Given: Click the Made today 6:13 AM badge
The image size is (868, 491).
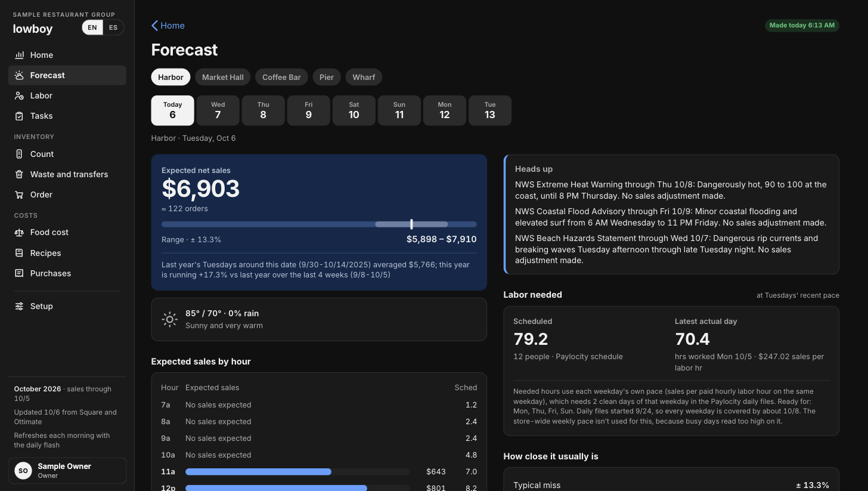Looking at the screenshot, I should pyautogui.click(x=802, y=26).
